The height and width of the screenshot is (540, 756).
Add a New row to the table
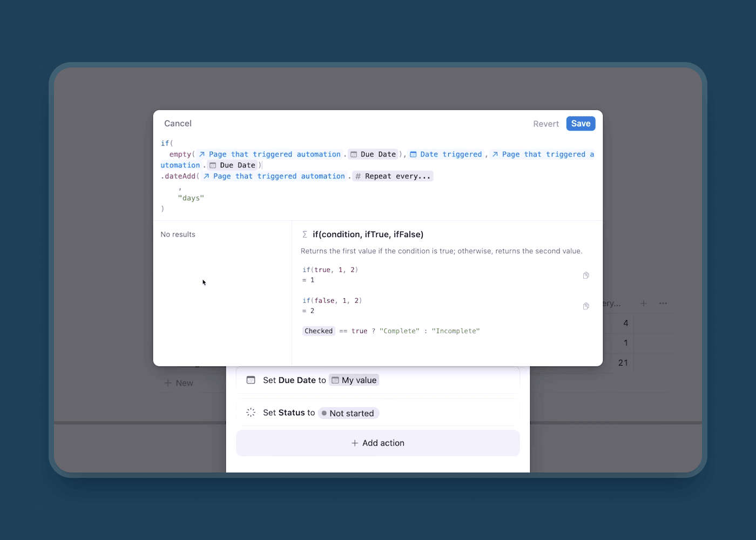point(179,383)
